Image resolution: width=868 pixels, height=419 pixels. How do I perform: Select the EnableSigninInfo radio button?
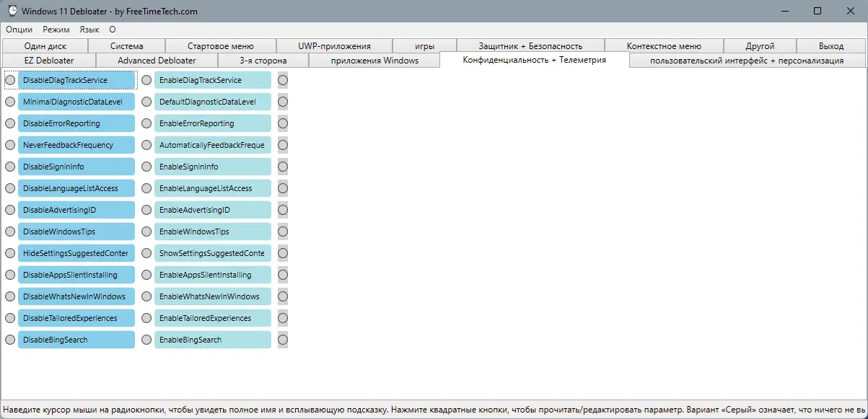(x=146, y=167)
